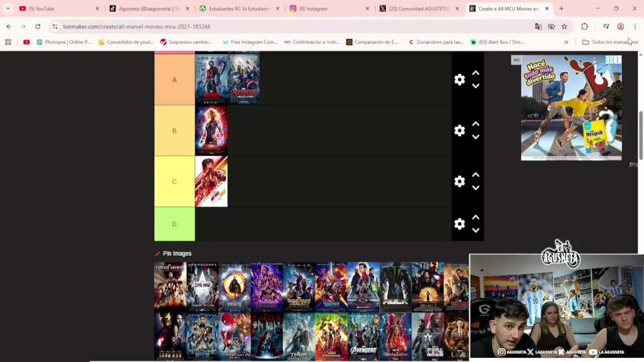
Task: Open settings gear for tier B
Action: pyautogui.click(x=459, y=130)
